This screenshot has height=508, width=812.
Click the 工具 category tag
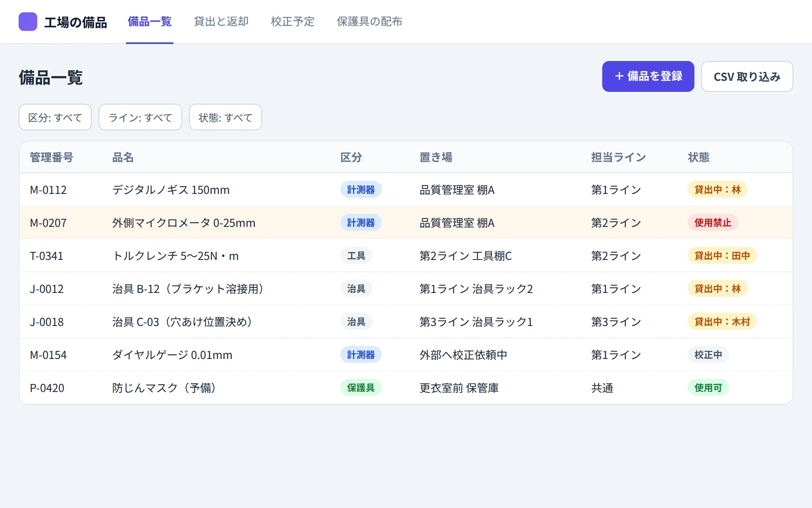tap(356, 256)
